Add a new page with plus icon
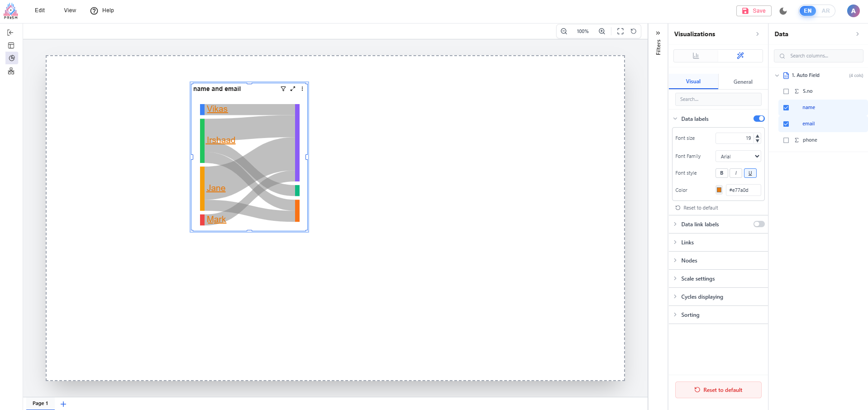Viewport: 868px width, 410px height. tap(63, 404)
